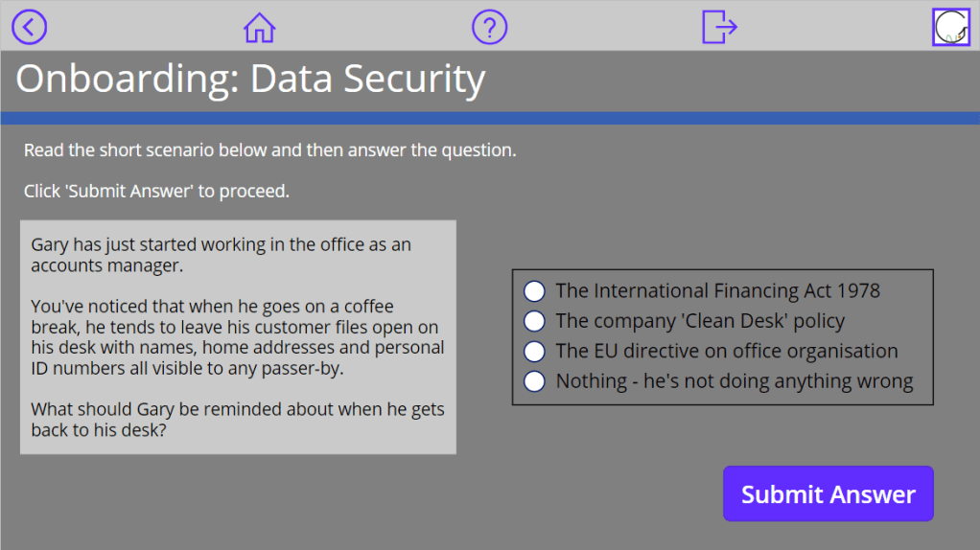This screenshot has width=980, height=550.
Task: Click the 'Onboarding: Data Security' page title
Action: click(x=250, y=80)
